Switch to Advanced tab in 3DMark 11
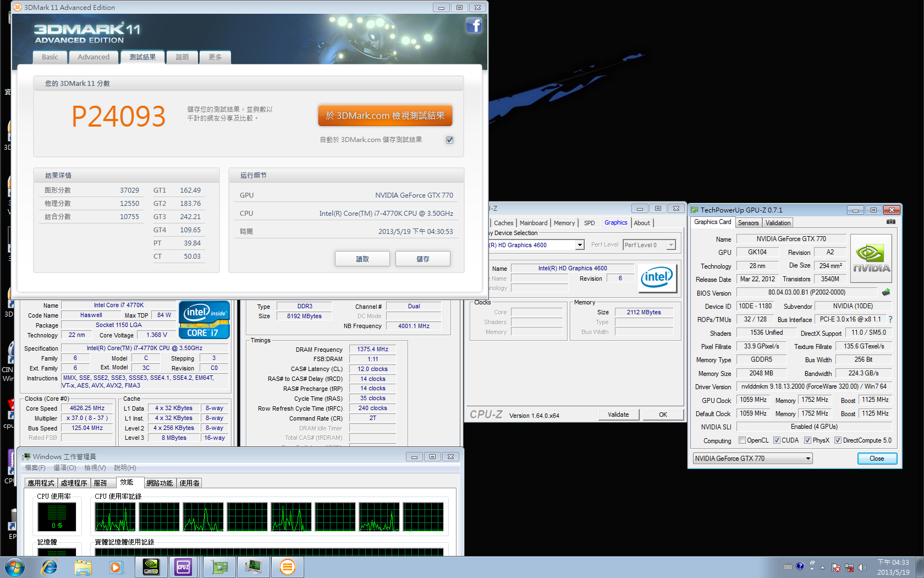 pyautogui.click(x=94, y=57)
